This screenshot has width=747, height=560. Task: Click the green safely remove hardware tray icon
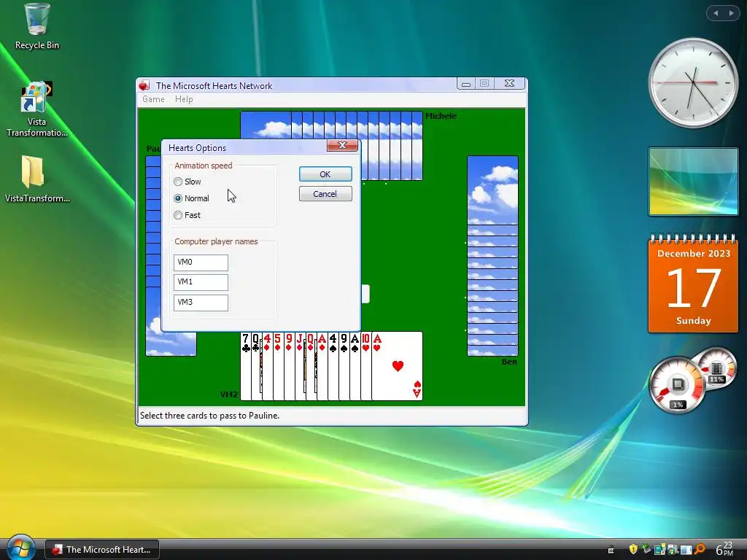pyautogui.click(x=646, y=549)
